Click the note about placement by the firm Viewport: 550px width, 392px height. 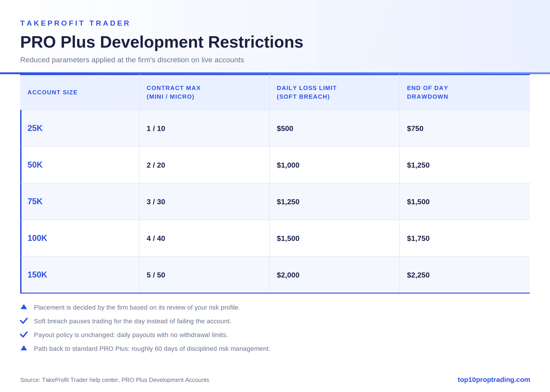click(x=137, y=308)
